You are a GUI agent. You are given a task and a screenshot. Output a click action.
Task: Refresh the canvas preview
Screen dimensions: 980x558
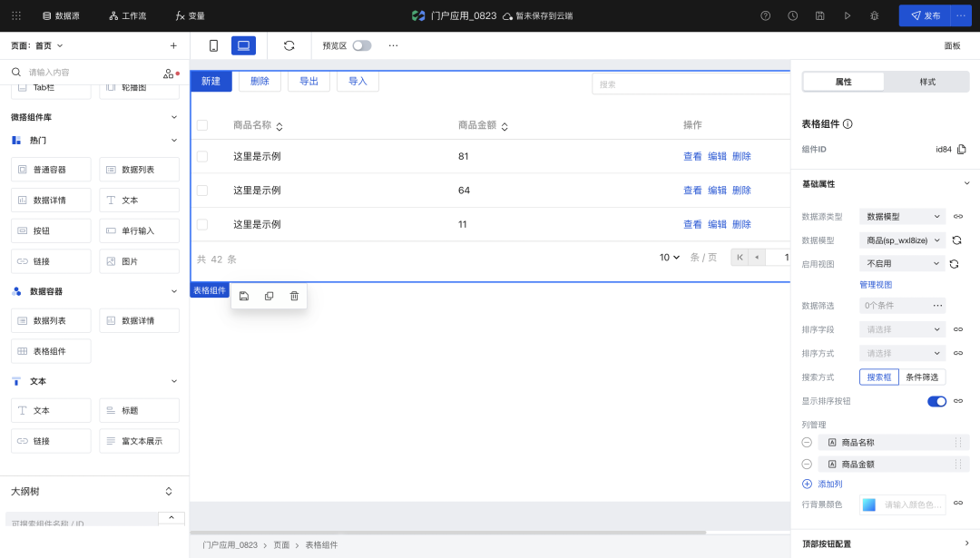289,45
